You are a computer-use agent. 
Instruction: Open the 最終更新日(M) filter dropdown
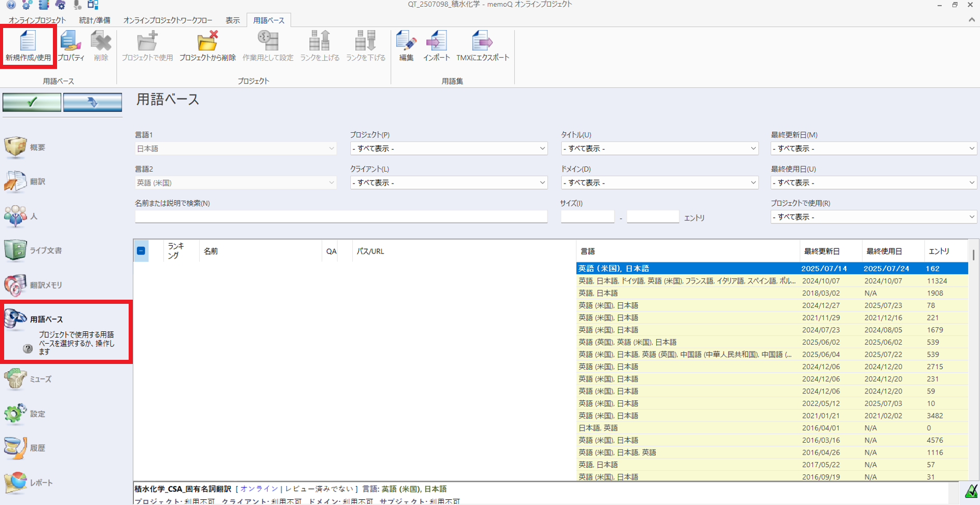[874, 148]
